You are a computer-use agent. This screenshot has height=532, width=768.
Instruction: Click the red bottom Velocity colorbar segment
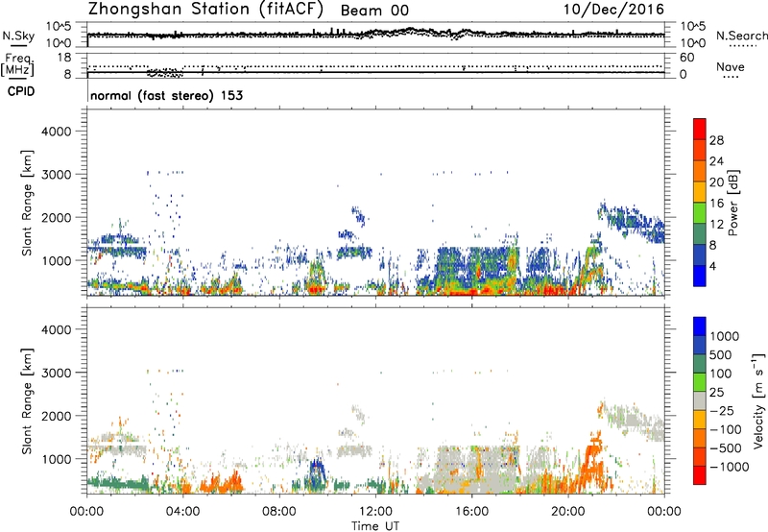700,475
